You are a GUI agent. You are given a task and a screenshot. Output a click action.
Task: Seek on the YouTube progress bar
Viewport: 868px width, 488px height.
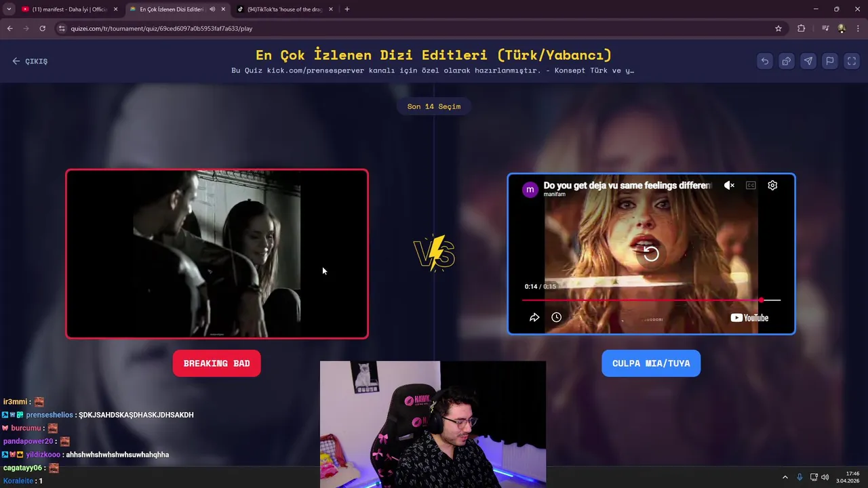click(651, 300)
